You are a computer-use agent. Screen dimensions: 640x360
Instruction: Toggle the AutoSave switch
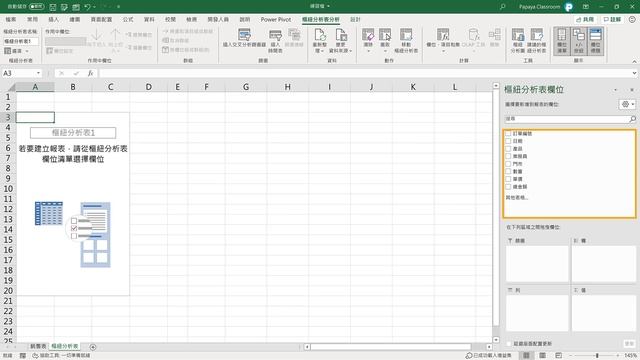pyautogui.click(x=36, y=7)
